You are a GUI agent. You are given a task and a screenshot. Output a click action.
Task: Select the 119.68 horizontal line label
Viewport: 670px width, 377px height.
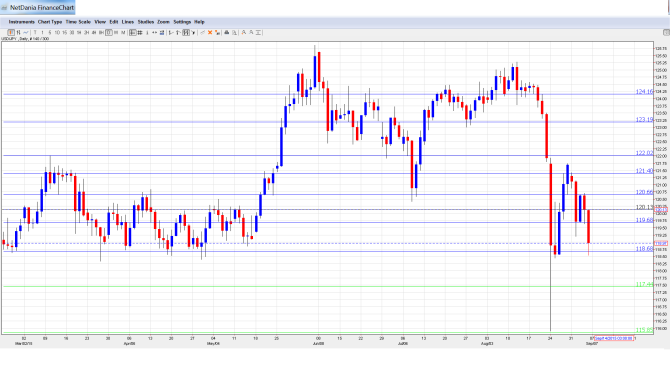(x=644, y=220)
